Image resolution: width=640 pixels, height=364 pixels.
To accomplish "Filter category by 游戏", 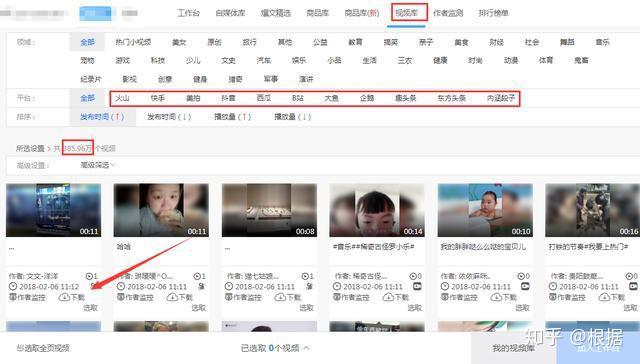I will point(122,60).
